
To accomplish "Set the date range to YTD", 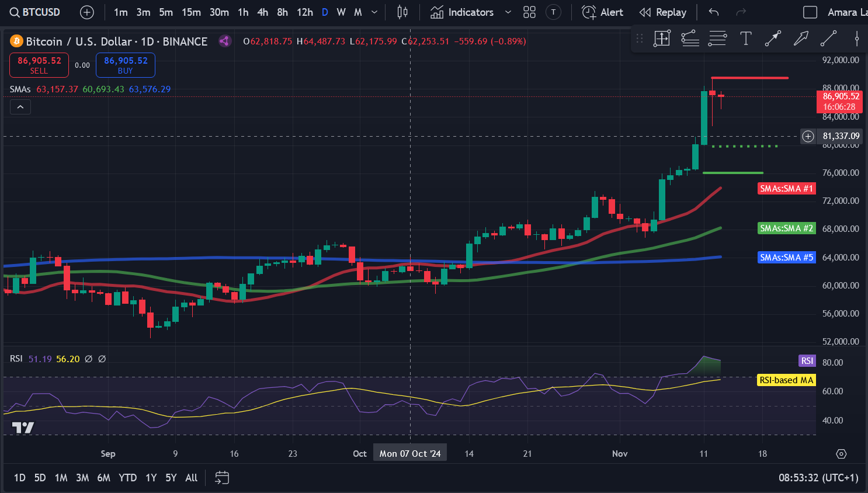I will 127,478.
